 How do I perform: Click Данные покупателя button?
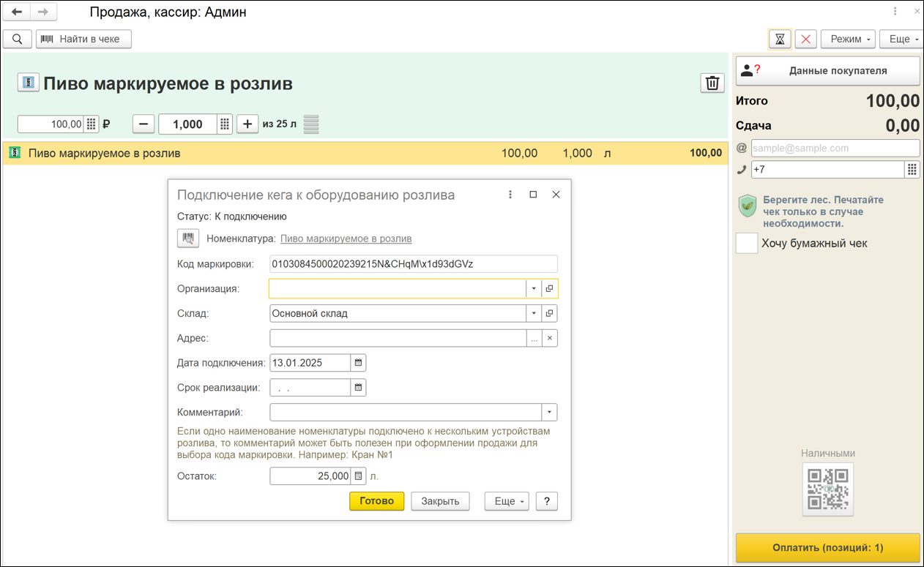pos(827,71)
